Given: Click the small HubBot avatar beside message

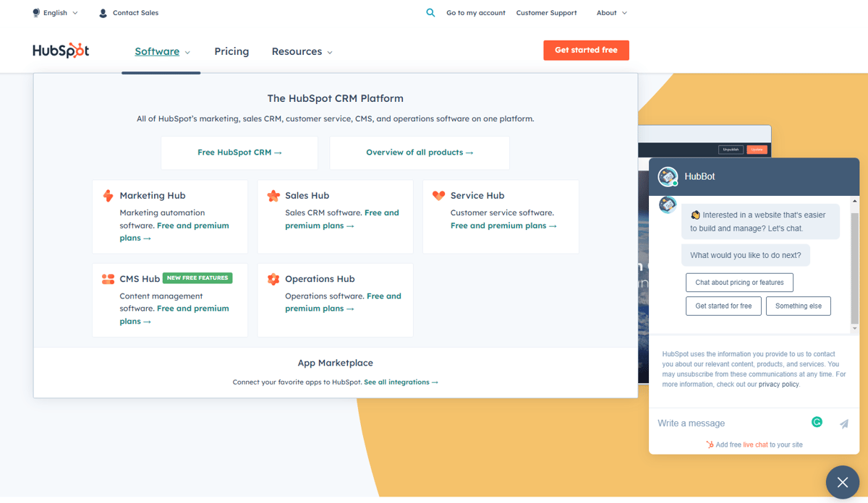Looking at the screenshot, I should pos(667,205).
